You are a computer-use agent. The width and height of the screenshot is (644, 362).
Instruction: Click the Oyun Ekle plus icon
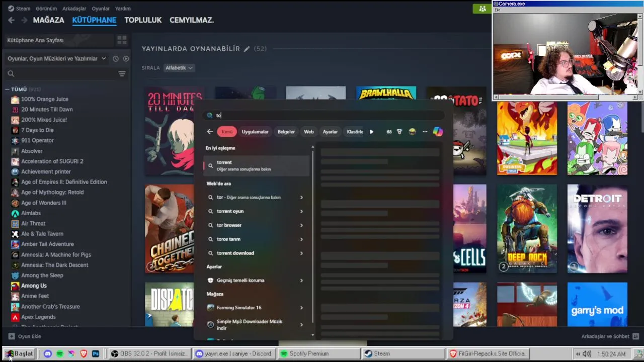pos(12,336)
